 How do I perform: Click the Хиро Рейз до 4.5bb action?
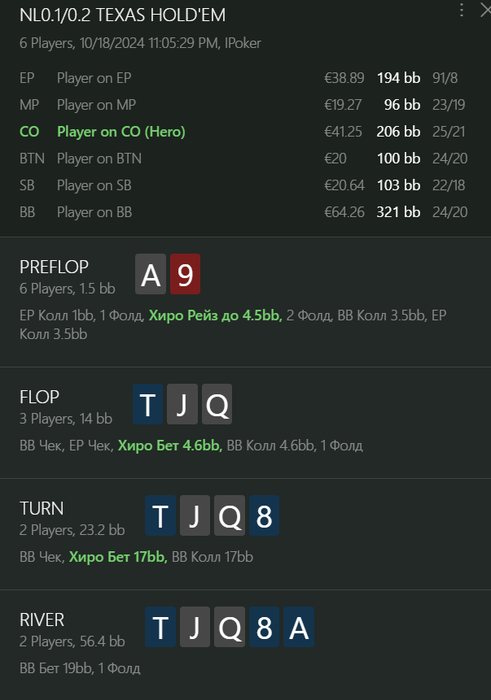coord(215,316)
